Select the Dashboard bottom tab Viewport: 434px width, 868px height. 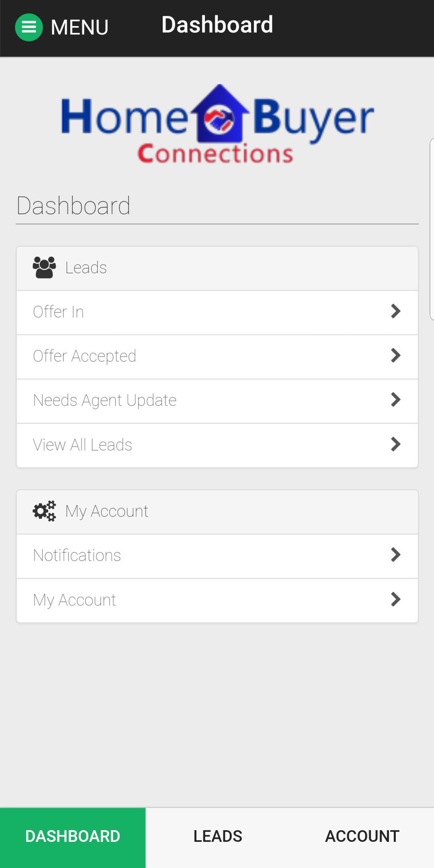coord(73,837)
